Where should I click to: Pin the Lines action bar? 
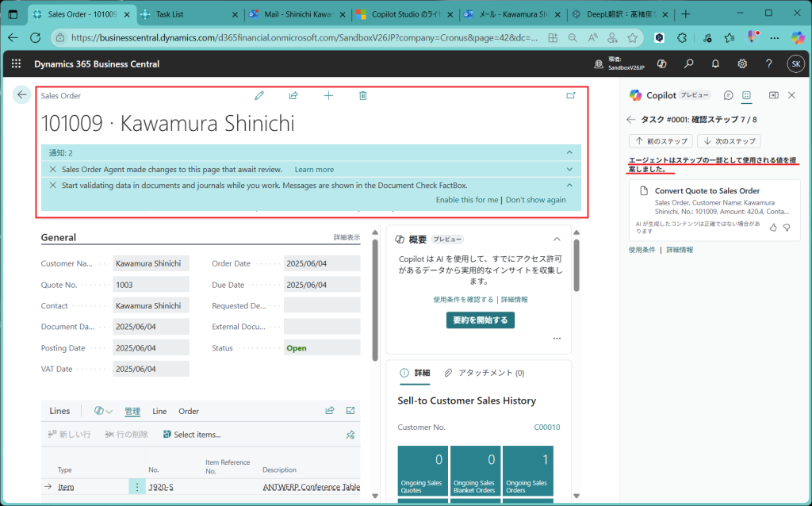tap(350, 435)
